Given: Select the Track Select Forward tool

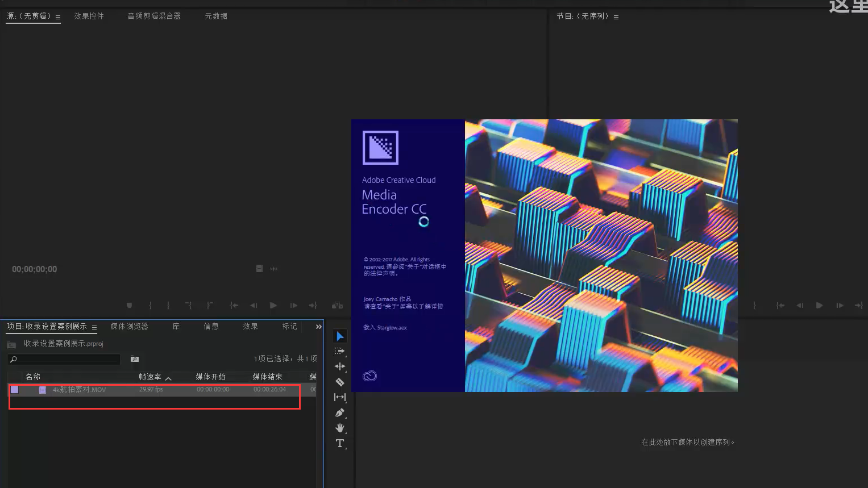Looking at the screenshot, I should [339, 351].
